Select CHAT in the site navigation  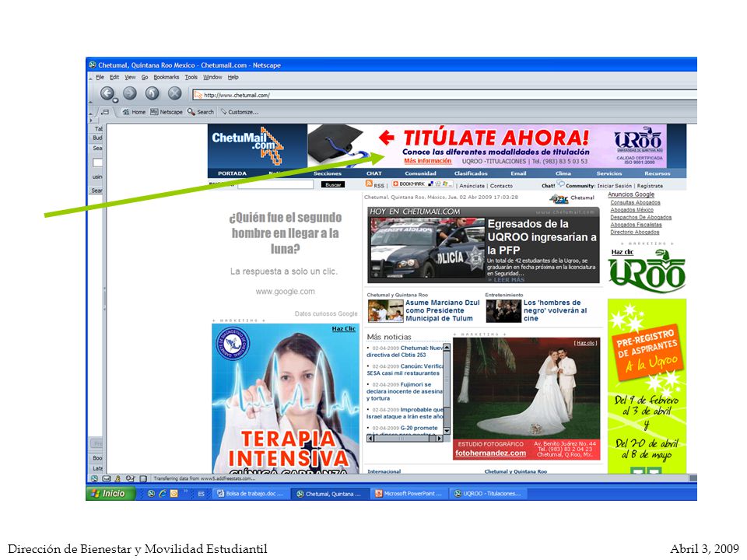(374, 173)
